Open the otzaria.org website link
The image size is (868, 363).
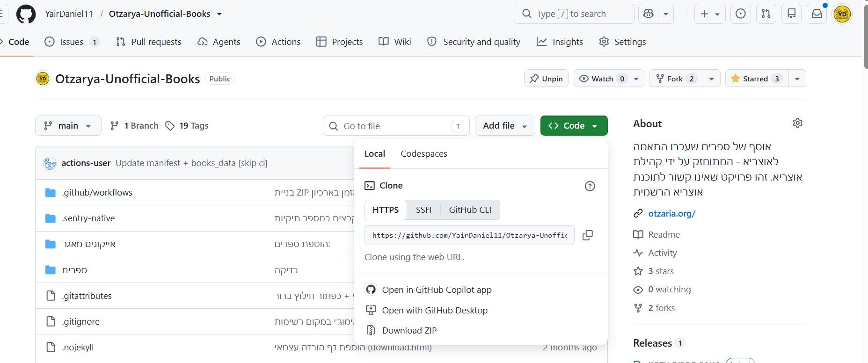(x=671, y=214)
